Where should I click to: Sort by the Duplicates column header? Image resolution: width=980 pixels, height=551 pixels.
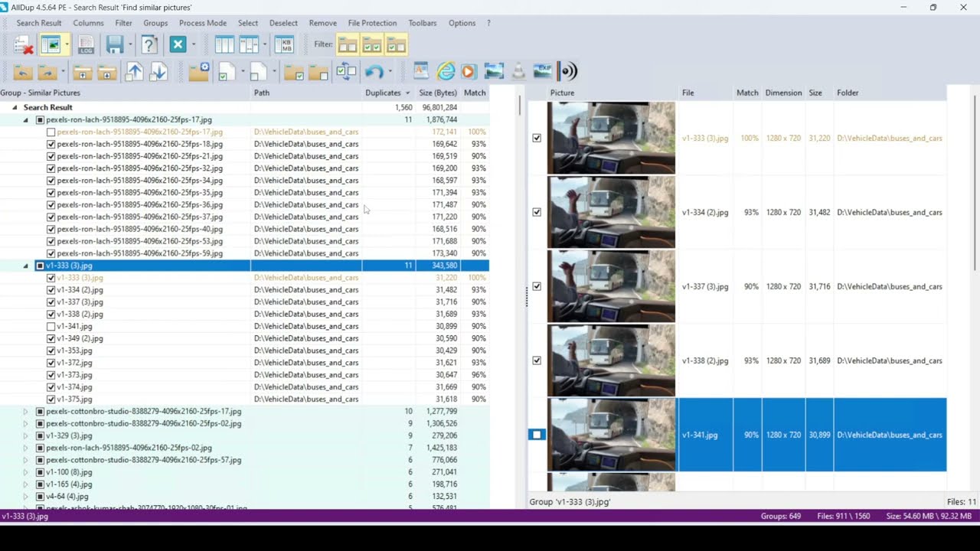click(x=388, y=93)
